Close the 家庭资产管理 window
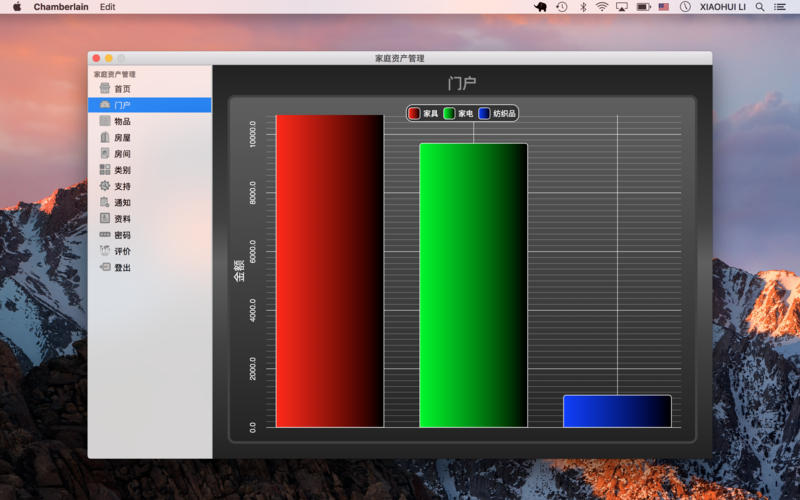 point(96,58)
